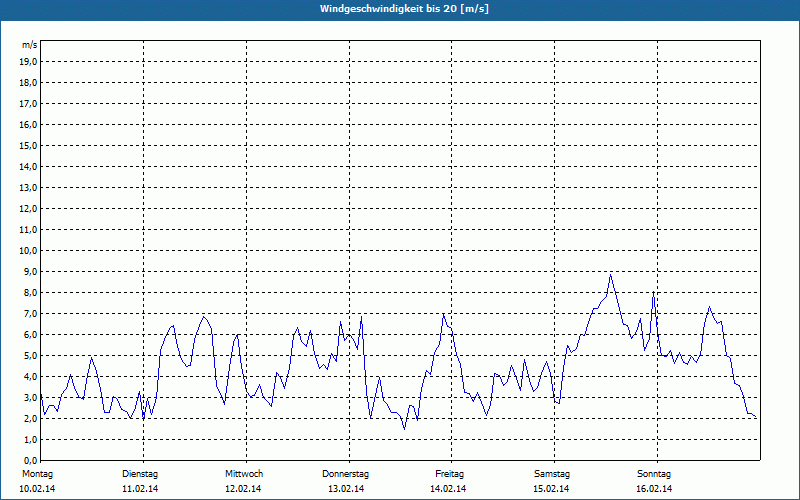Screen dimensions: 800x500
Task: Click the 'm/s' unit label
Action: click(30, 45)
